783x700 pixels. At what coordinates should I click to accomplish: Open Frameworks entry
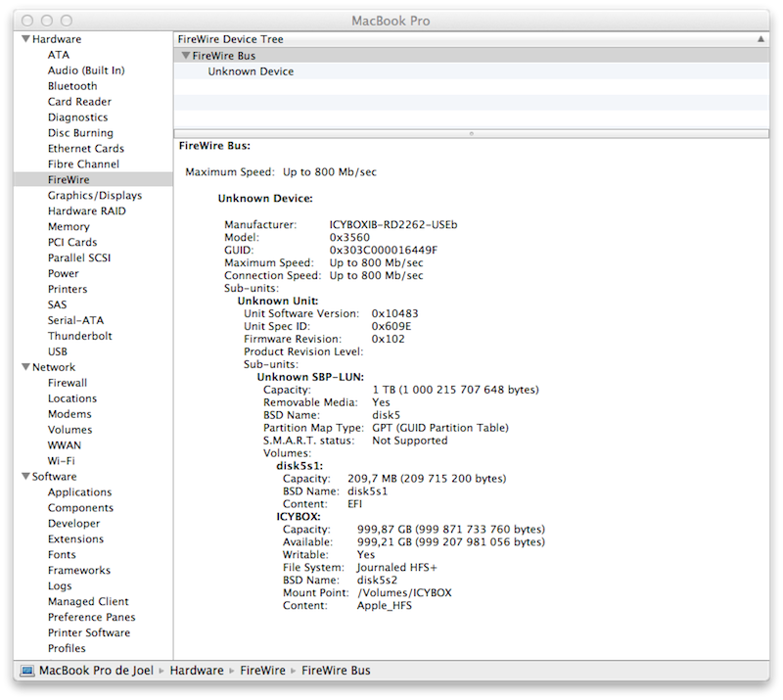pyautogui.click(x=79, y=570)
